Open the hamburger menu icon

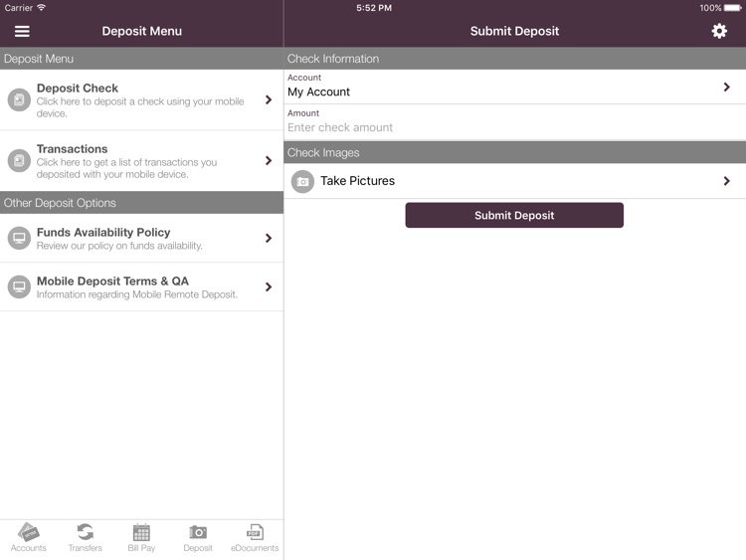click(22, 32)
